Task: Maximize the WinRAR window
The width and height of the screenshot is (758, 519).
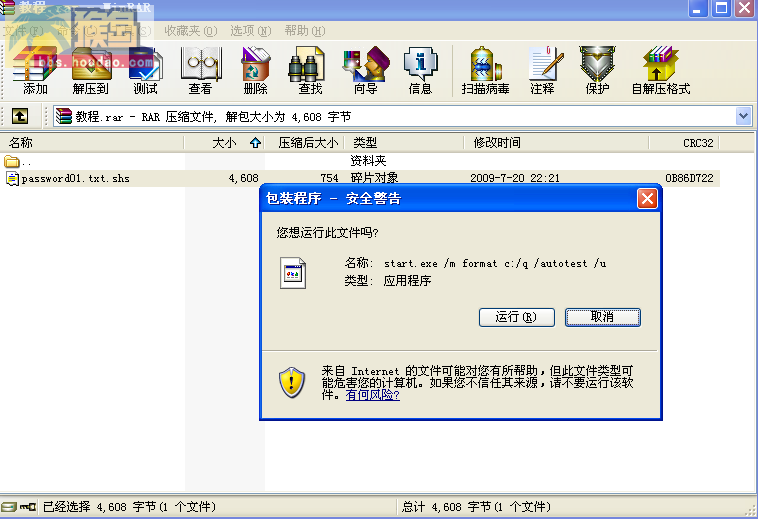Action: pos(721,9)
